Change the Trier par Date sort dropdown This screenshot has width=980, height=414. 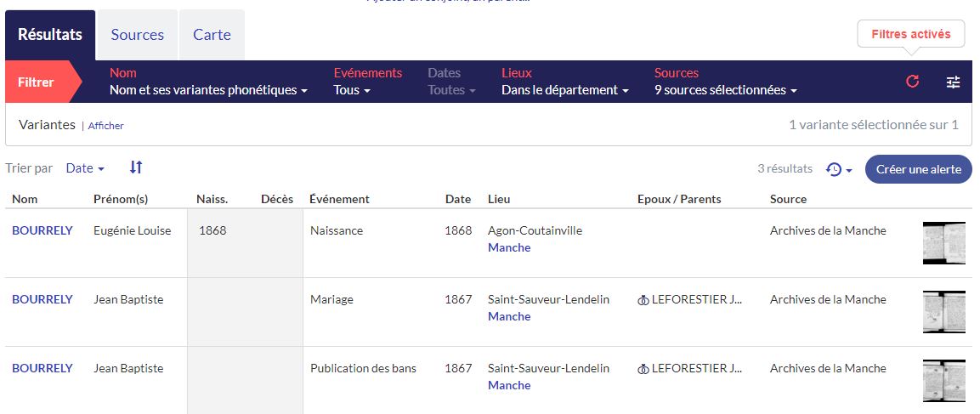(x=85, y=168)
